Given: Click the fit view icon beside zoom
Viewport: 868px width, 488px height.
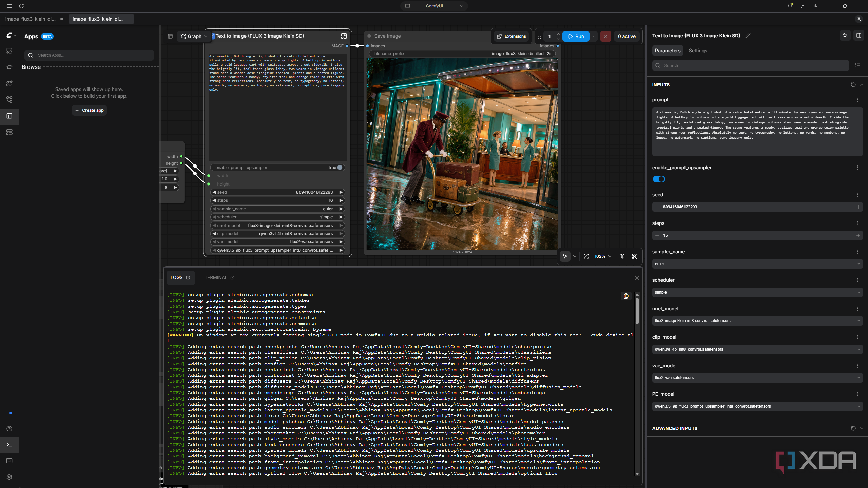Looking at the screenshot, I should click(x=586, y=256).
